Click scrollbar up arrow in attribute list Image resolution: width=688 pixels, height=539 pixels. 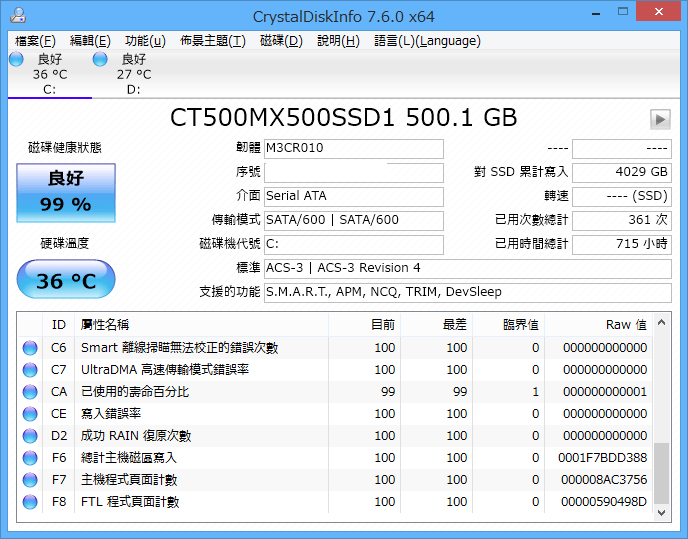click(662, 323)
